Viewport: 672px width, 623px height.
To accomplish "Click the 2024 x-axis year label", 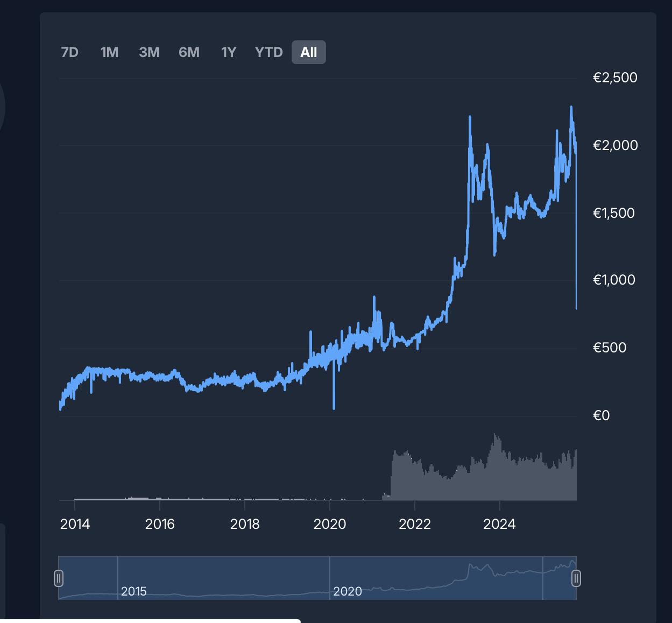I will (x=499, y=524).
